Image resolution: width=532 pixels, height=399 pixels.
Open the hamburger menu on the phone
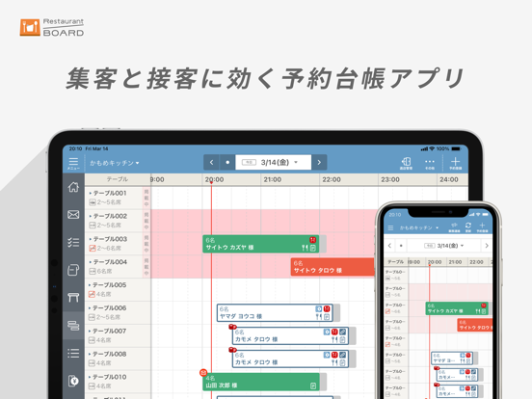tap(391, 228)
